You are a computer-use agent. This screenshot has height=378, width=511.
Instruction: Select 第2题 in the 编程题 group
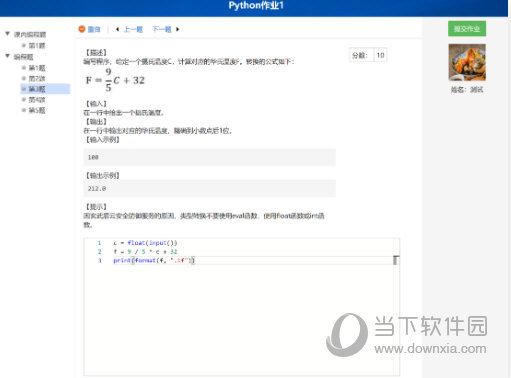pyautogui.click(x=37, y=79)
